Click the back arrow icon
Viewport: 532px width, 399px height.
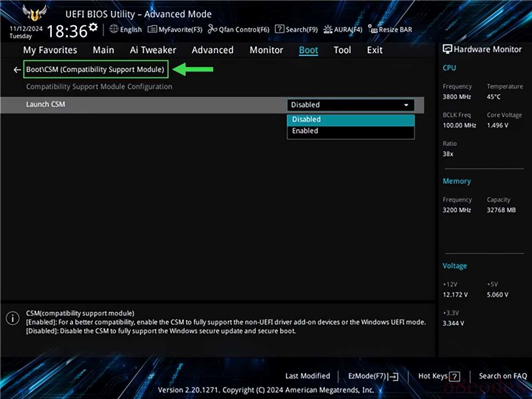click(x=17, y=70)
